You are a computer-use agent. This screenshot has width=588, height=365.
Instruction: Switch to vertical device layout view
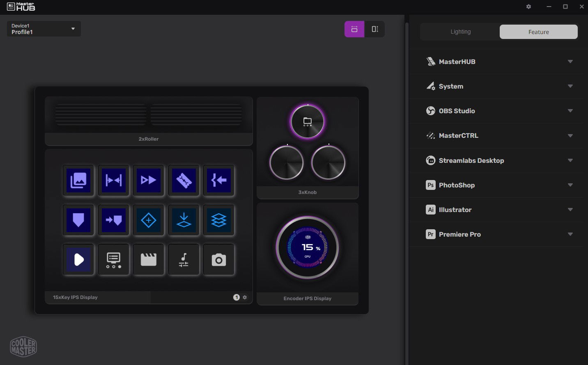click(374, 29)
